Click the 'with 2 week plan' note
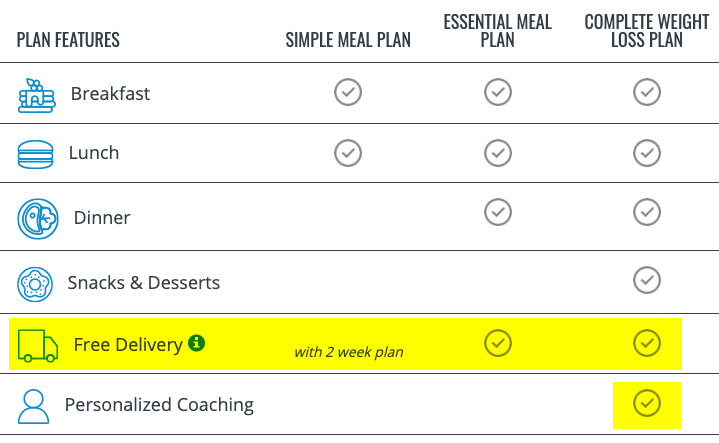Screen dimensions: 719x443 (349, 352)
